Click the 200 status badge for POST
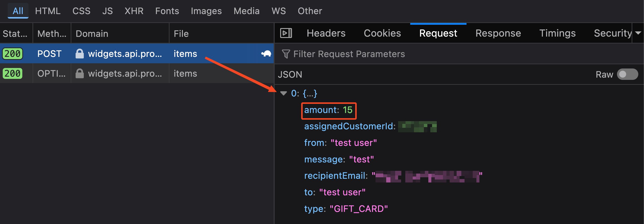The width and height of the screenshot is (644, 224). pyautogui.click(x=12, y=54)
